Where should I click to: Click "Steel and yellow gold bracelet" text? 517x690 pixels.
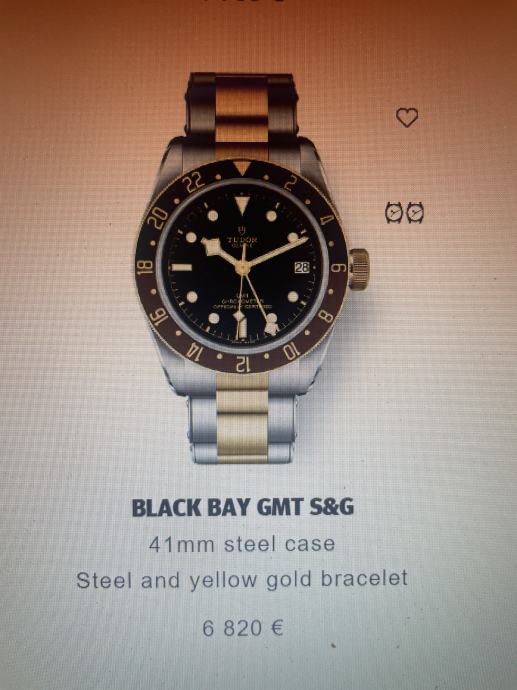pos(242,579)
